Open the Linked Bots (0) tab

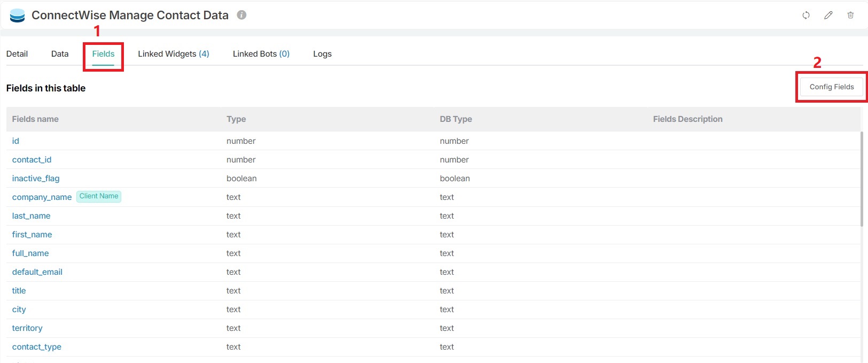click(261, 54)
